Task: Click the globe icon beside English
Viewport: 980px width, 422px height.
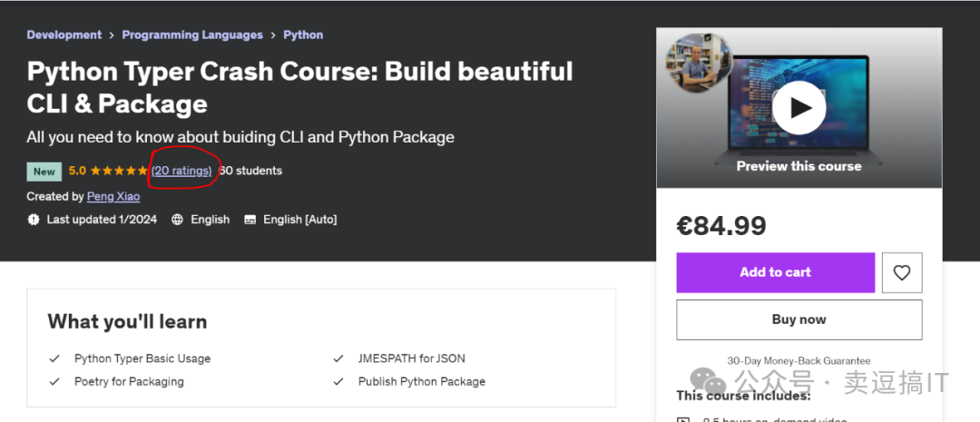Action: pos(178,220)
